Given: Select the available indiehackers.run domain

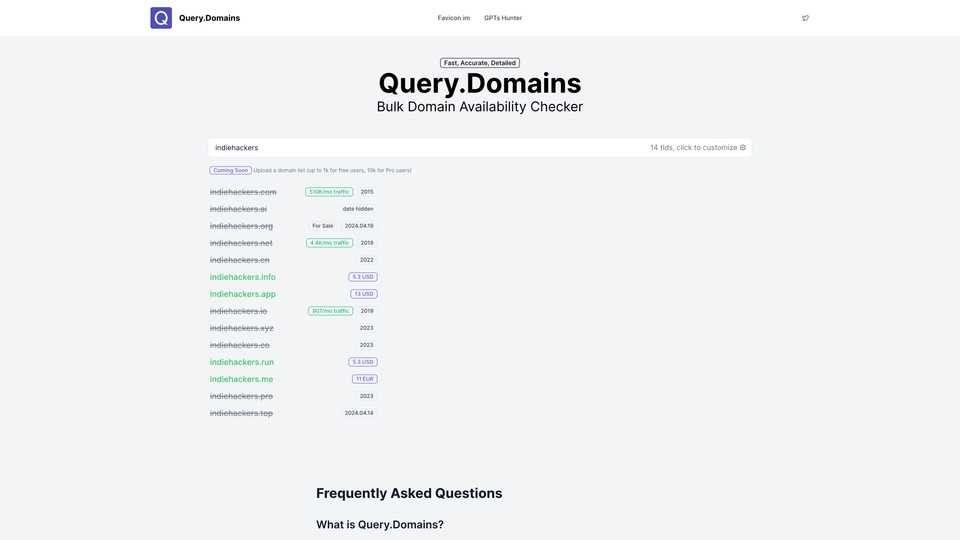Looking at the screenshot, I should [242, 362].
